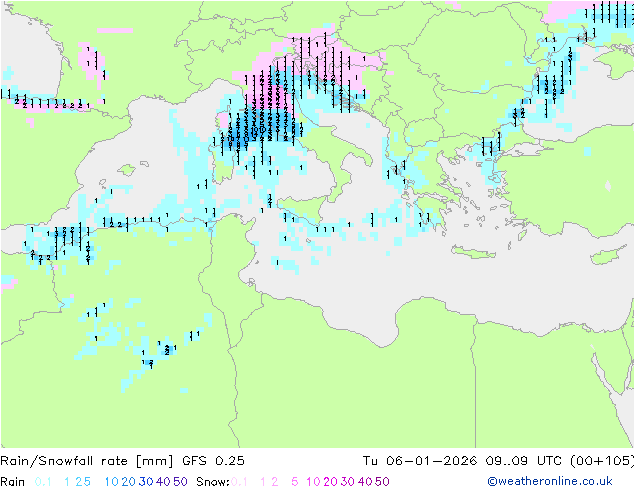Select the Rain legend 50 value
The image size is (634, 490).
pyautogui.click(x=180, y=482)
